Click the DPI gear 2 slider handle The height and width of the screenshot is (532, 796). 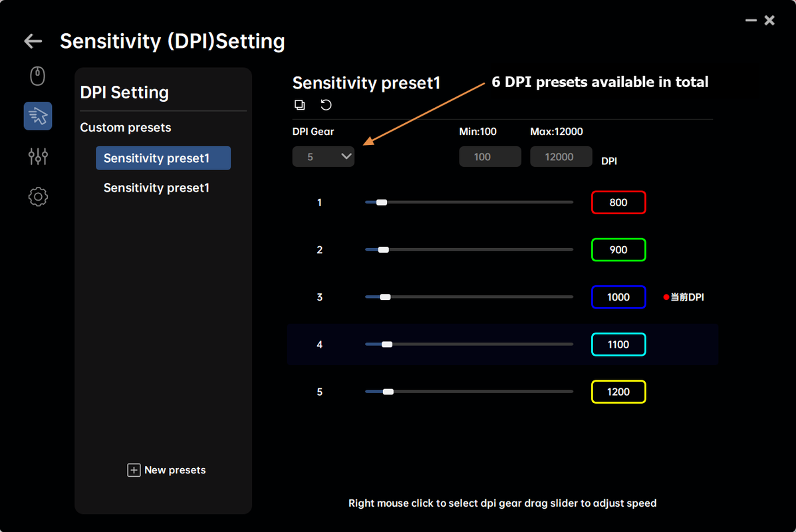tap(383, 250)
